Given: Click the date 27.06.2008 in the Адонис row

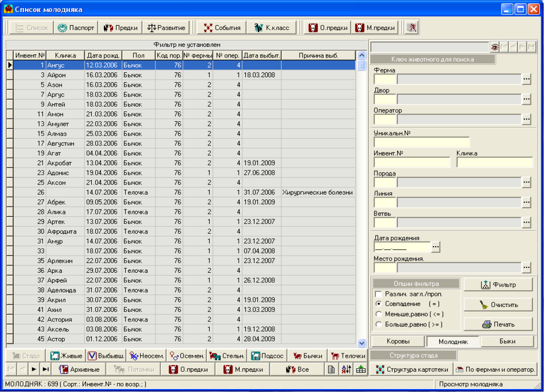Looking at the screenshot, I should [259, 173].
